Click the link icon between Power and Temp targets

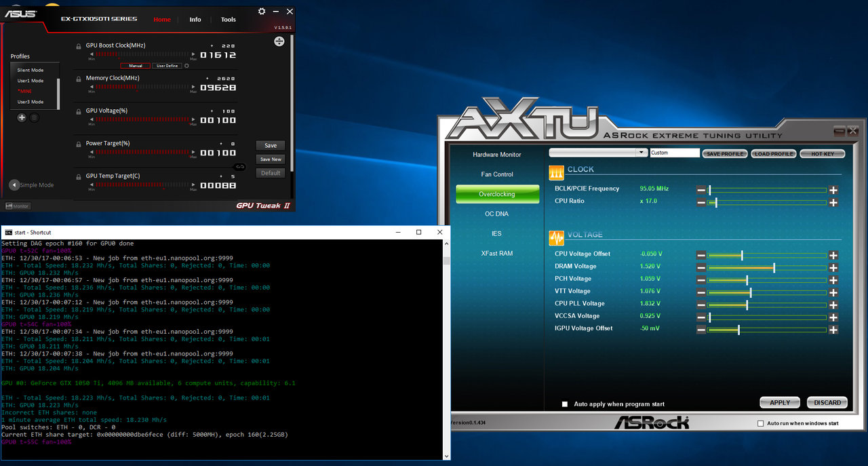pos(239,166)
